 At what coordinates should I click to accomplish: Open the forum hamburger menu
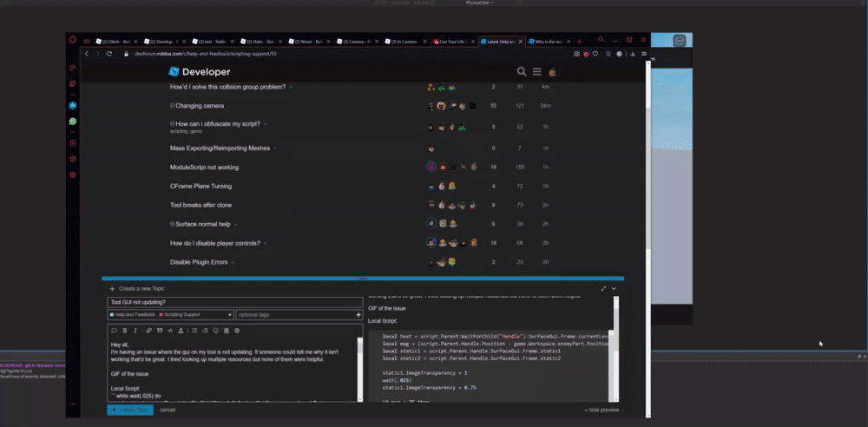pyautogui.click(x=537, y=71)
